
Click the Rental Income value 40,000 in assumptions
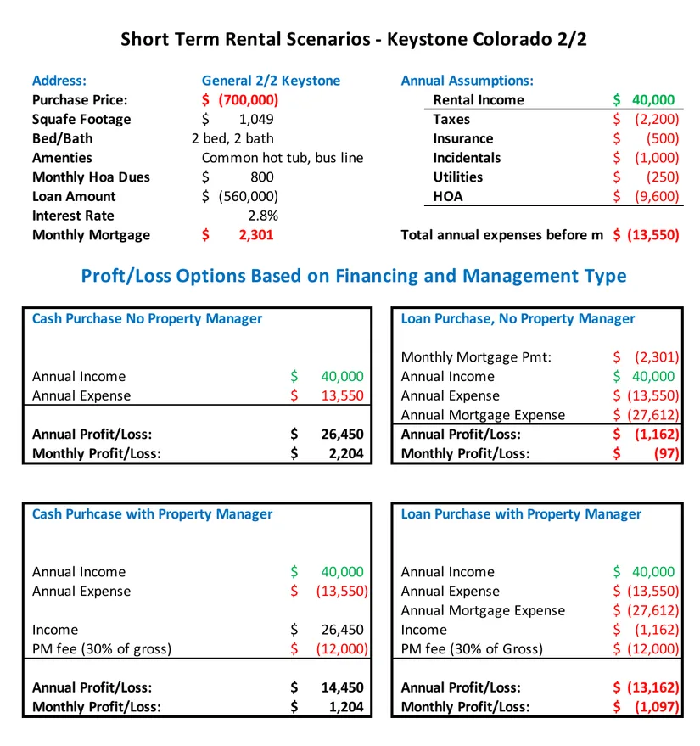point(653,100)
